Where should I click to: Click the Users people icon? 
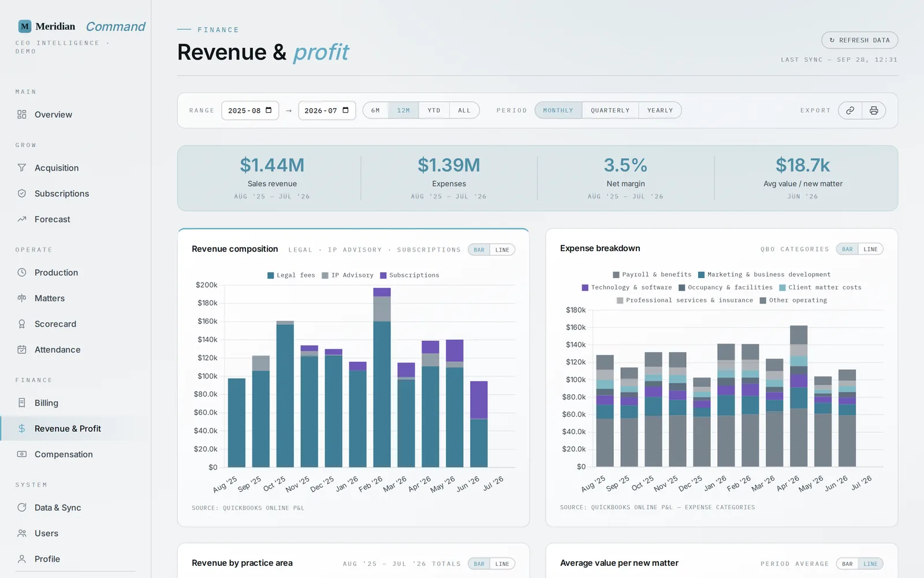point(22,533)
